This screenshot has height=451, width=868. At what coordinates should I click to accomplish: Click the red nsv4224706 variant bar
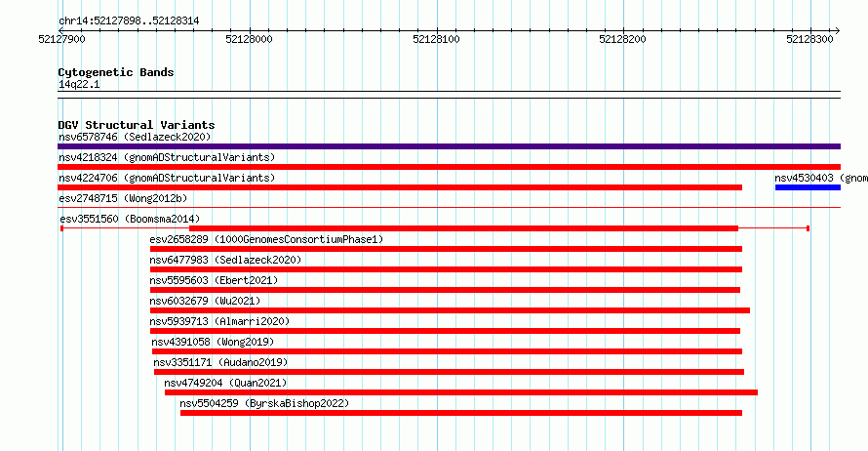coord(400,187)
